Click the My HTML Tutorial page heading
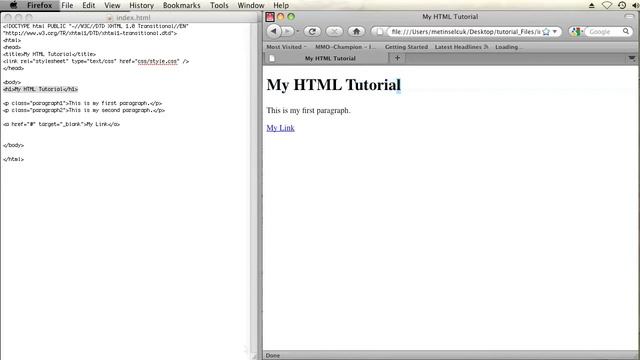 [x=333, y=85]
